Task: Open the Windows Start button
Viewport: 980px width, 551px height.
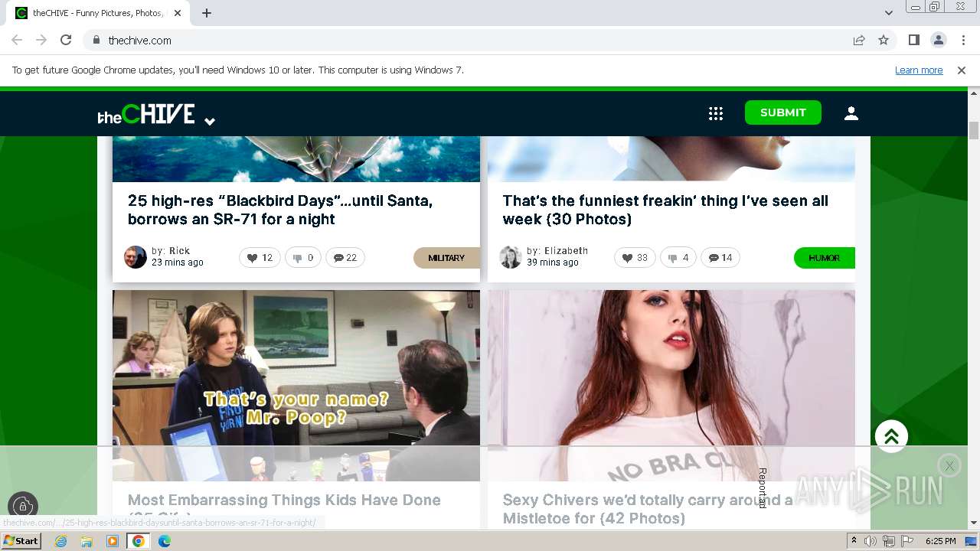Action: coord(21,541)
